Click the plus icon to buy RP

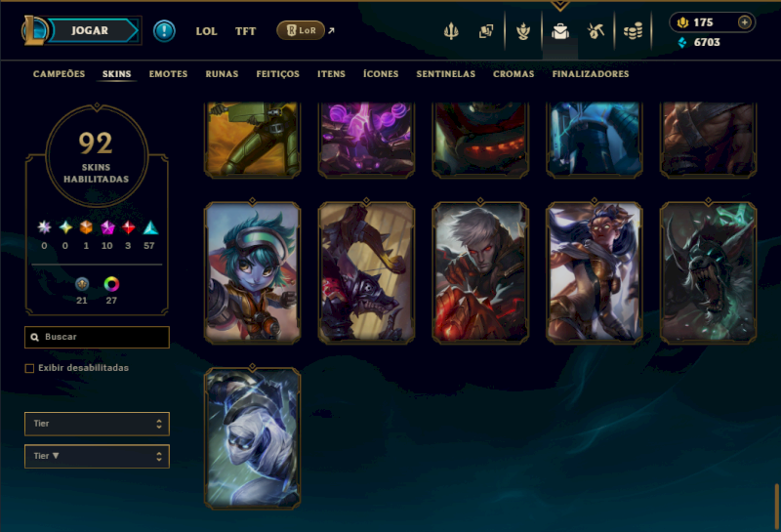[x=744, y=22]
